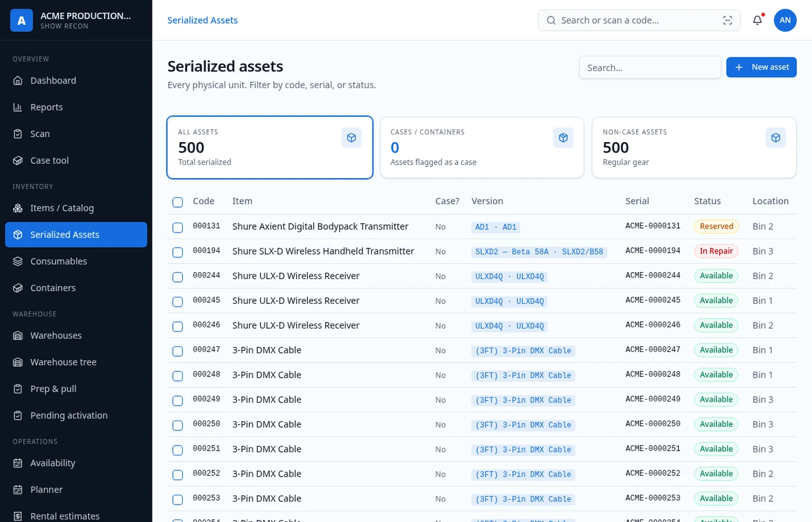This screenshot has width=812, height=522.
Task: Tick the checkbox for asset 000244
Action: [x=177, y=277]
